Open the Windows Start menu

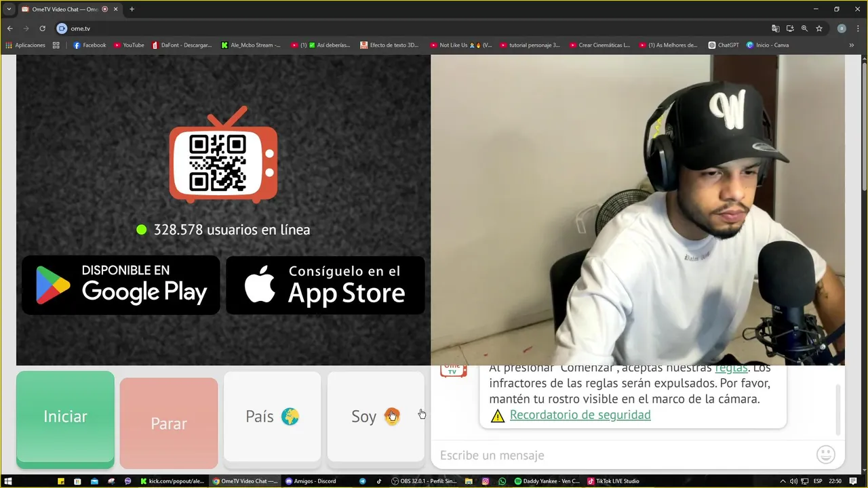(8, 481)
